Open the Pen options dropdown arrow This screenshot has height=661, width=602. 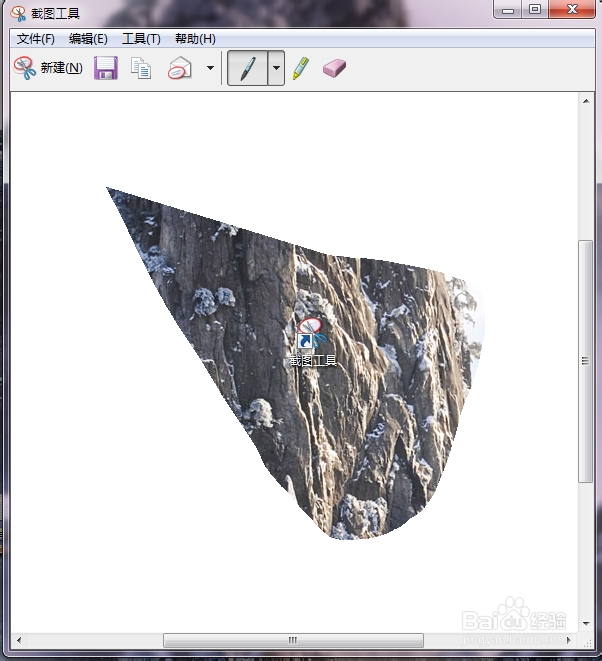point(276,68)
